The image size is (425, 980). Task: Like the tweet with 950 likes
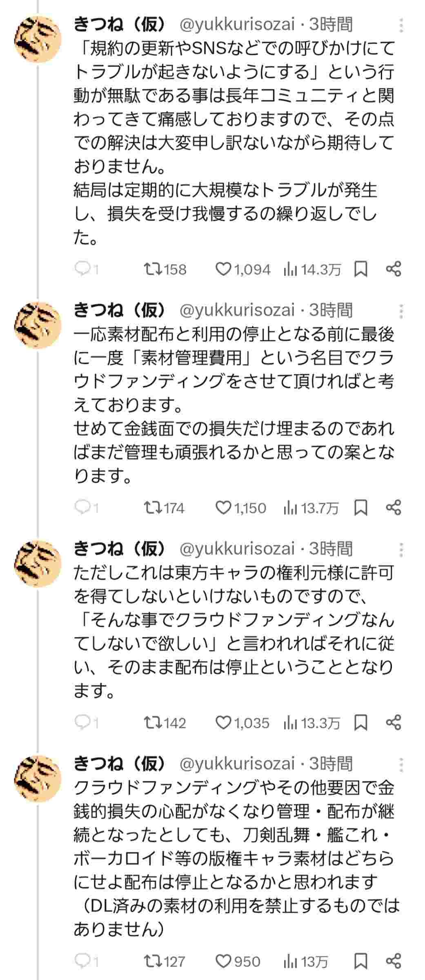coord(223,962)
